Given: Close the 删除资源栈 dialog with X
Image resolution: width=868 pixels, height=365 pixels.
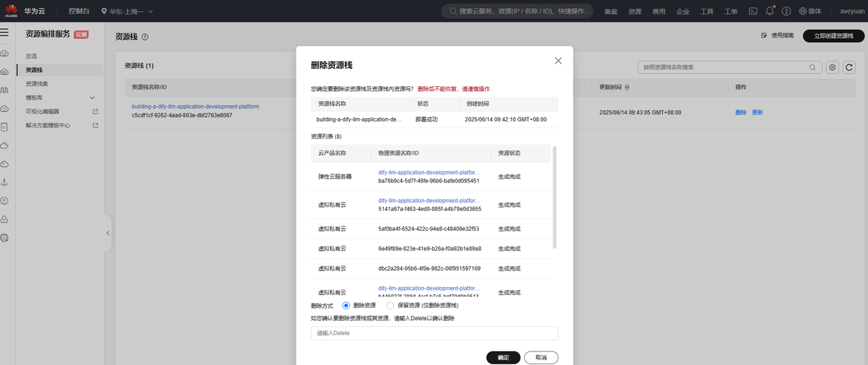Looking at the screenshot, I should [x=558, y=60].
